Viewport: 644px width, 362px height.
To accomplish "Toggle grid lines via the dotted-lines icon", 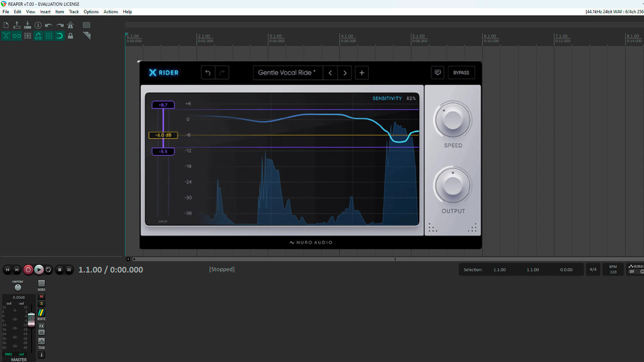I will tap(49, 36).
